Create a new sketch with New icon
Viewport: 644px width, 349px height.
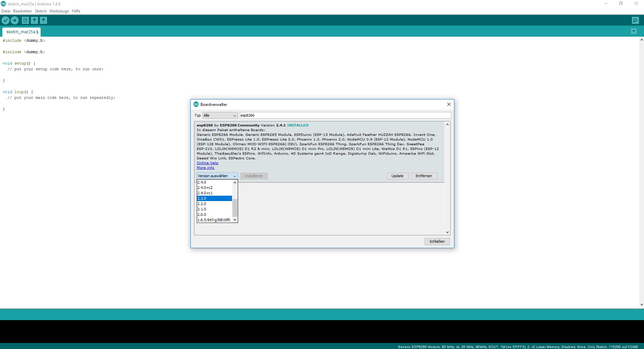(25, 21)
